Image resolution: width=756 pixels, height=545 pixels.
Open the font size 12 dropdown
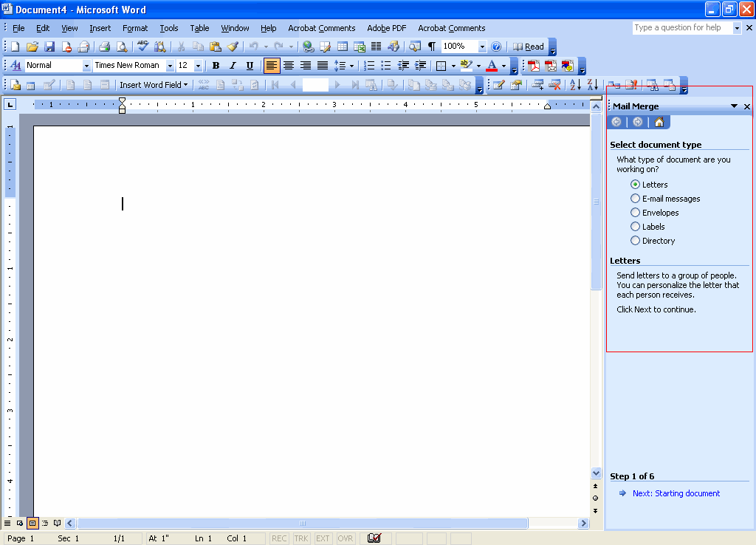pos(198,65)
